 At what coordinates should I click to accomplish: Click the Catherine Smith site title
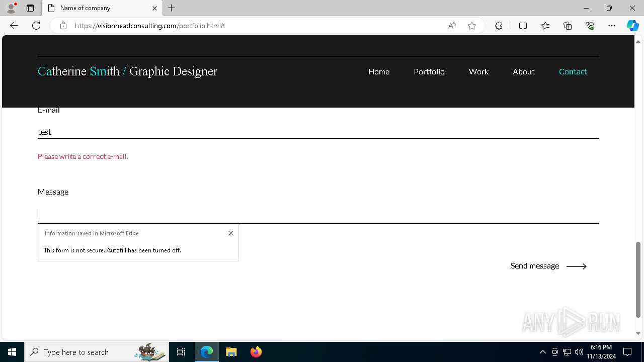127,71
